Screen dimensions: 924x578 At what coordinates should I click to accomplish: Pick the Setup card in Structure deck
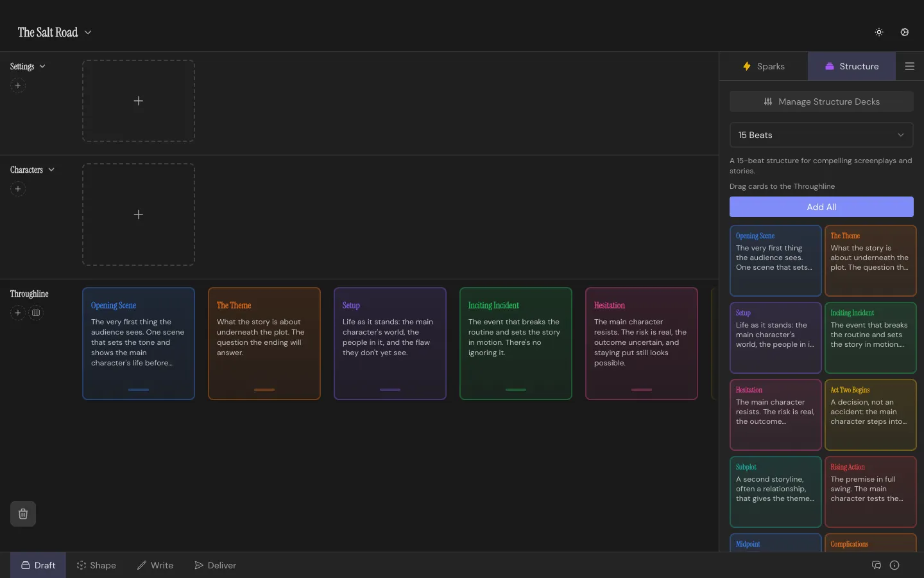click(x=776, y=338)
